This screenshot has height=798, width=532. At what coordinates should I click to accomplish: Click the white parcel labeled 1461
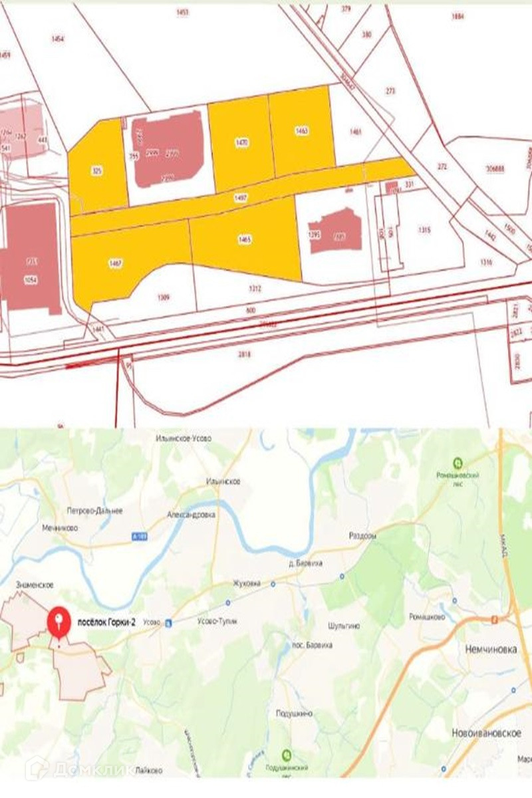click(356, 132)
